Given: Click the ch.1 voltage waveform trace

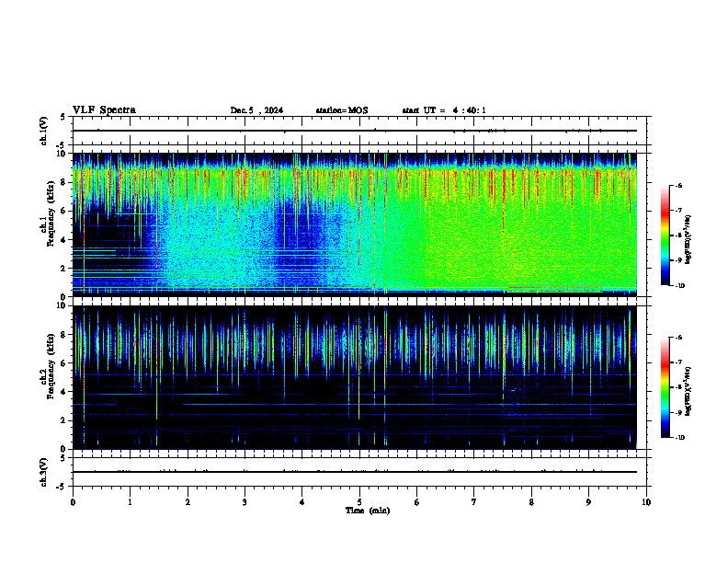Looking at the screenshot, I should click(x=355, y=131).
